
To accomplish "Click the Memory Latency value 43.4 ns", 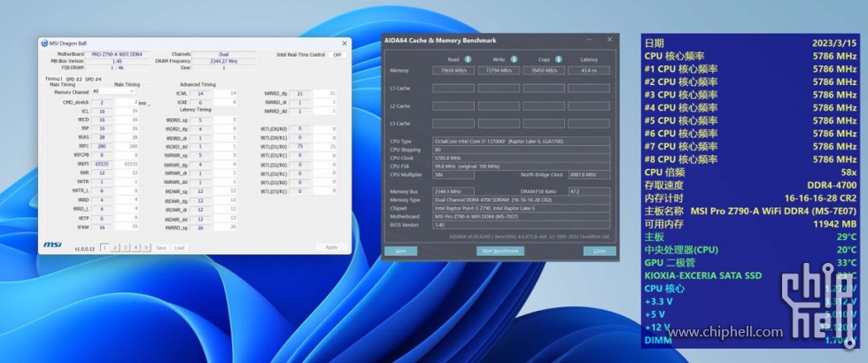I will (x=589, y=71).
